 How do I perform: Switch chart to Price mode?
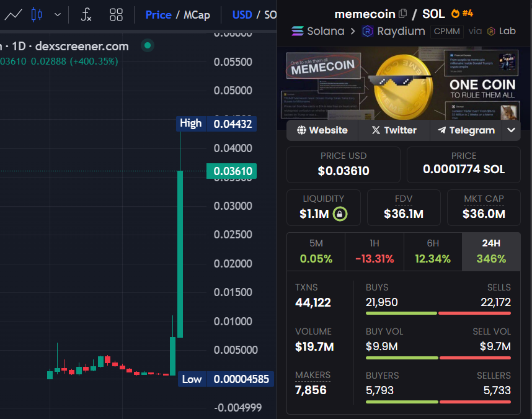158,15
